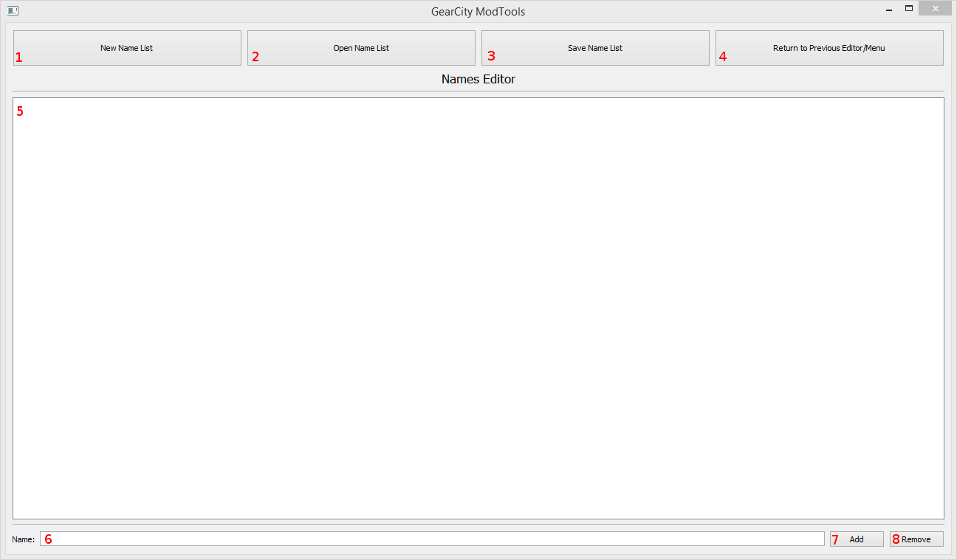Click the red number 8 marker
This screenshot has width=957, height=560.
click(896, 539)
